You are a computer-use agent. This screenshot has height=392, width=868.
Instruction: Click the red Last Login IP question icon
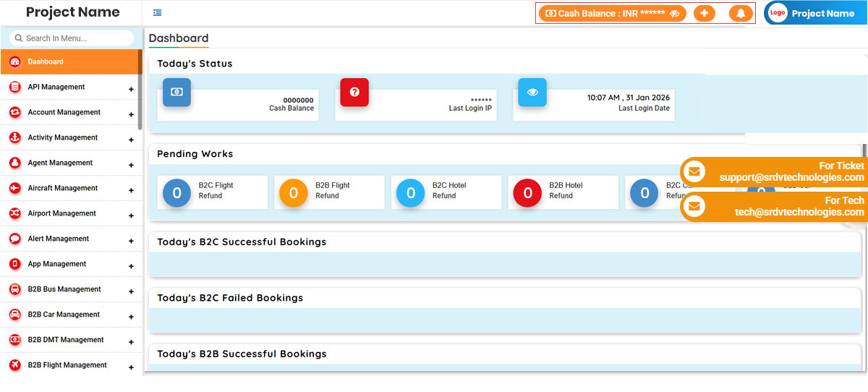coord(354,92)
